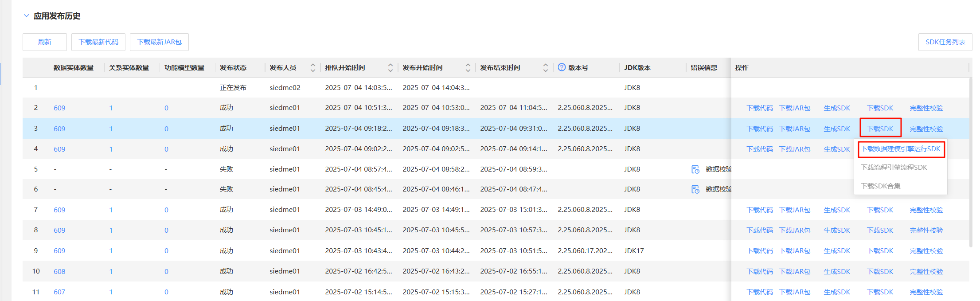980x301 pixels.
Task: Sort by 排队开始时间 column sort arrows
Action: pos(390,67)
